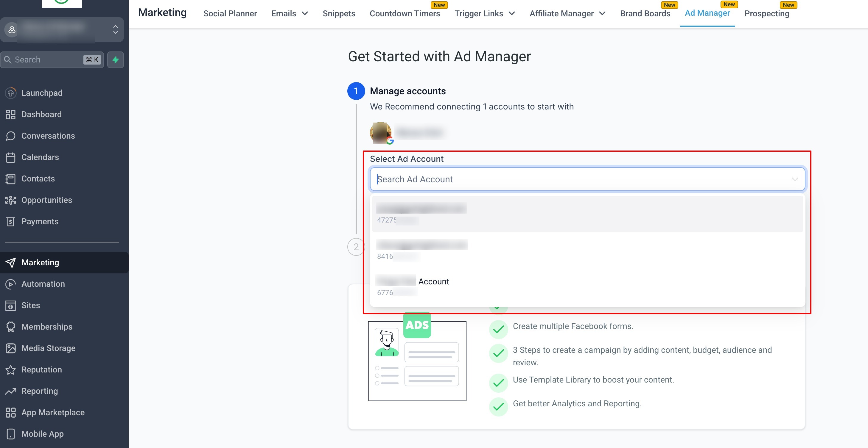Image resolution: width=868 pixels, height=448 pixels.
Task: Open the Media Storage image icon
Action: [10, 348]
